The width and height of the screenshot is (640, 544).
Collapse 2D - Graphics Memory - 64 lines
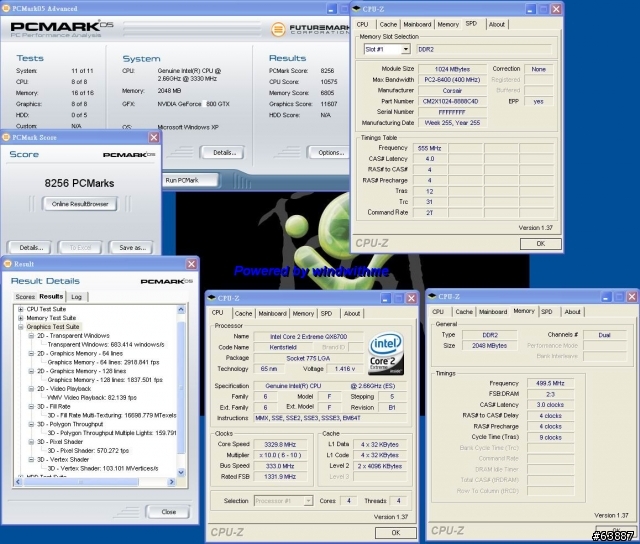31,353
